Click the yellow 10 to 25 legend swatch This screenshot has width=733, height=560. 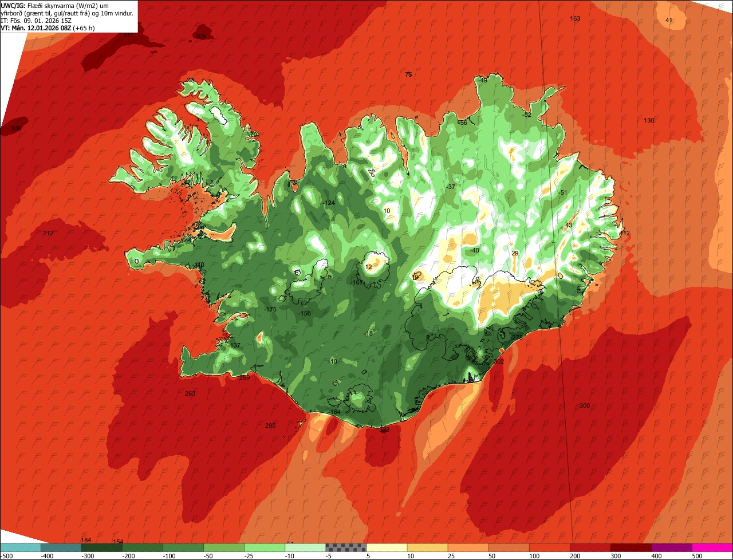(427, 547)
